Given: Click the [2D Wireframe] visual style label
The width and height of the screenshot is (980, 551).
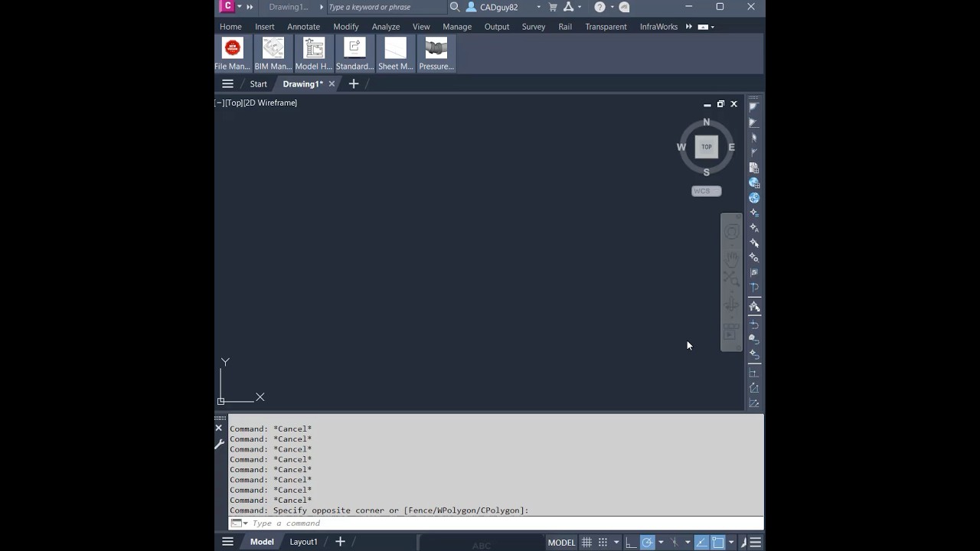Looking at the screenshot, I should click(x=270, y=103).
